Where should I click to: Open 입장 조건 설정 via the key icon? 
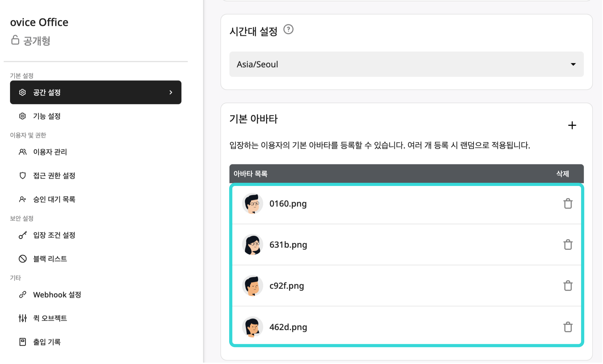23,235
